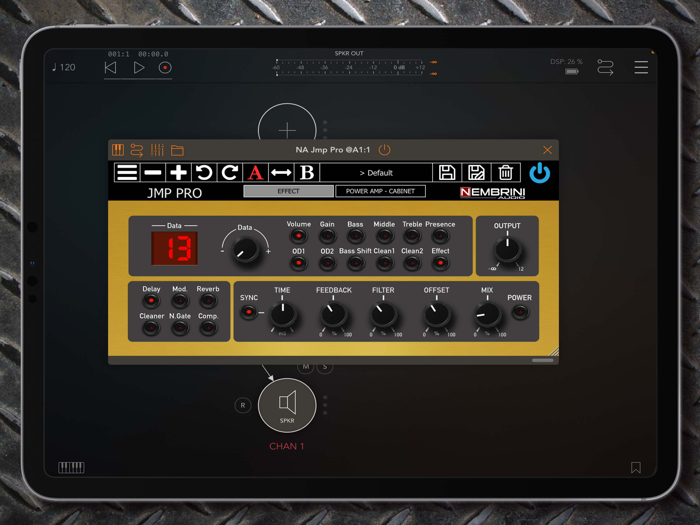Click the Nembrini Audio logo
Screen dimensions: 700x525
492,192
